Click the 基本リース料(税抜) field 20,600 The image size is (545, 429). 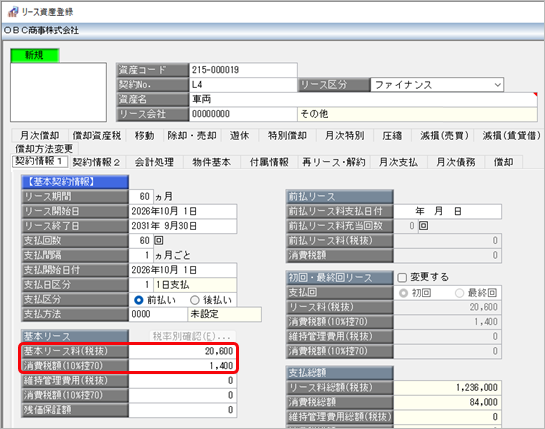point(183,351)
